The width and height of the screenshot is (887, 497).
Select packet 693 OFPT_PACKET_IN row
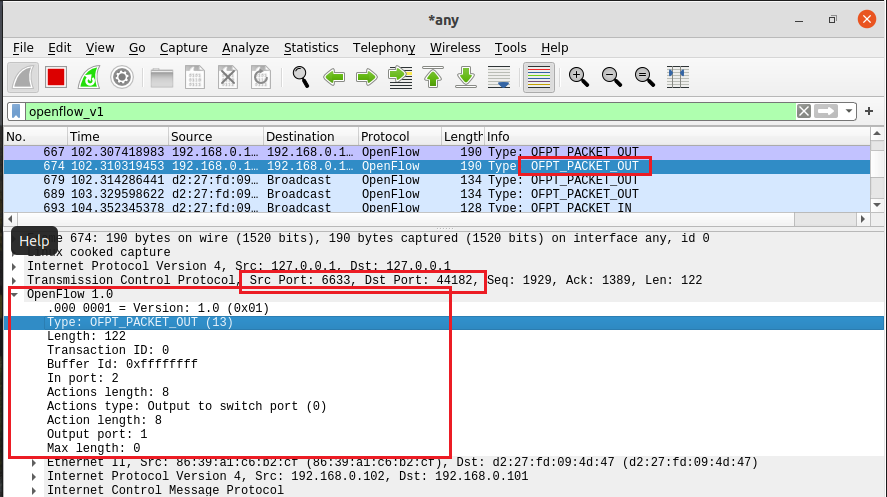[x=437, y=207]
